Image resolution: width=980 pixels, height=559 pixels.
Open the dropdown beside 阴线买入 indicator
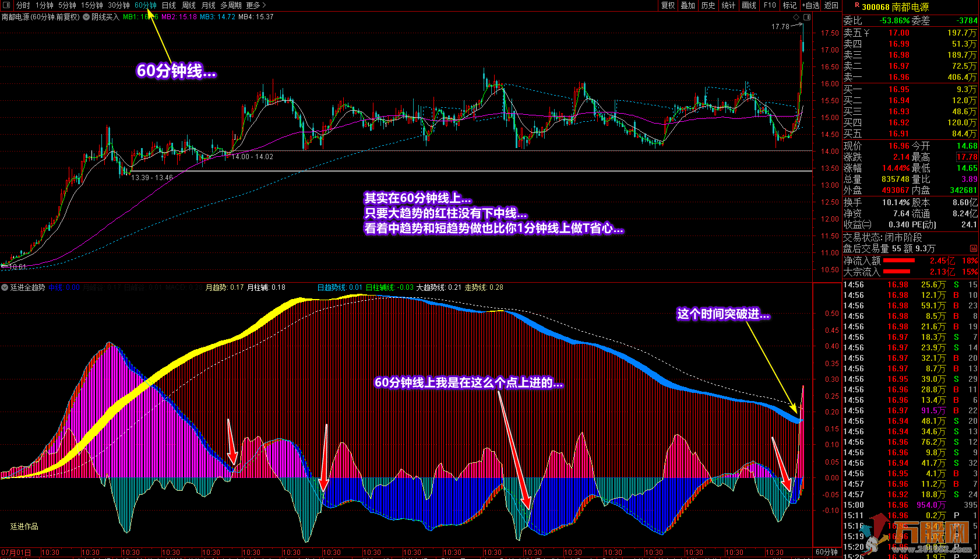(x=86, y=17)
